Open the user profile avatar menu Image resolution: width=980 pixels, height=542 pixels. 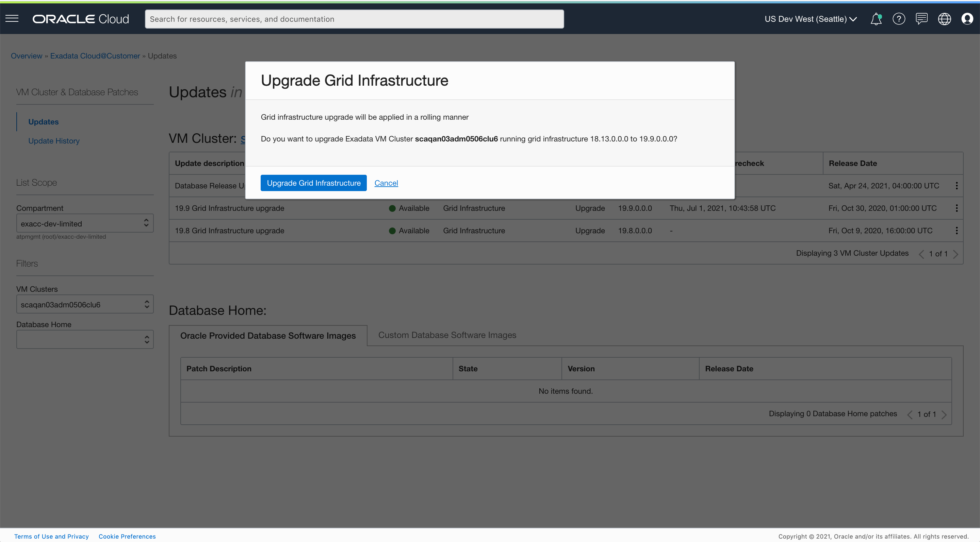tap(967, 19)
